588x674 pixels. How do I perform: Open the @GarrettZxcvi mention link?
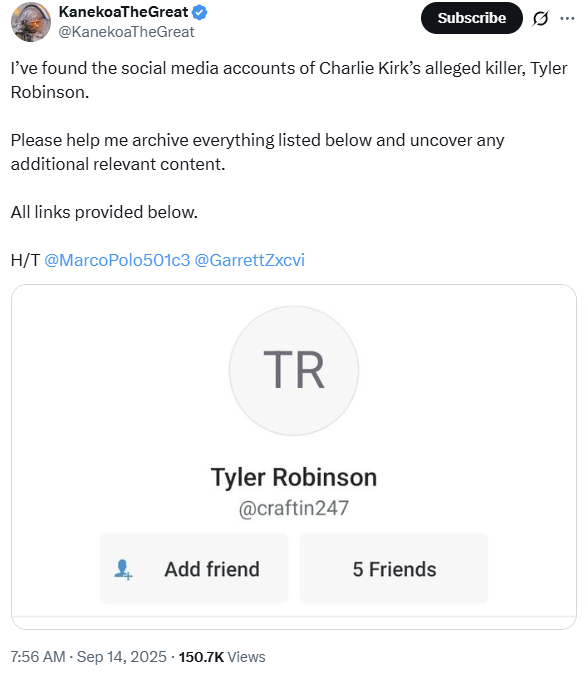[250, 260]
